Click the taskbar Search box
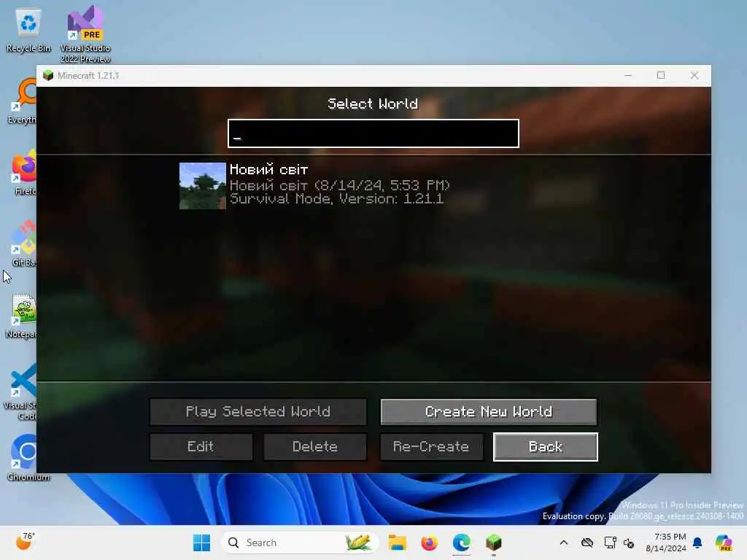 [300, 542]
